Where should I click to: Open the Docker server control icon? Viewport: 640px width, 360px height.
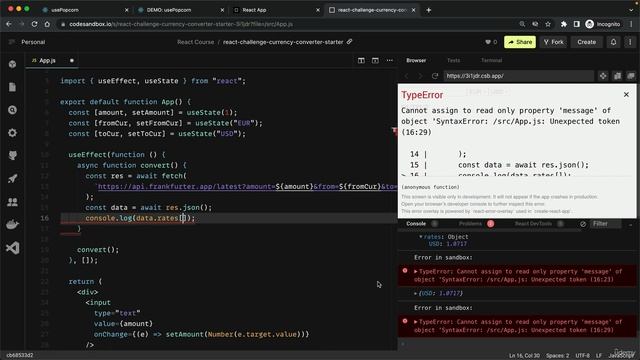pyautogui.click(x=13, y=224)
